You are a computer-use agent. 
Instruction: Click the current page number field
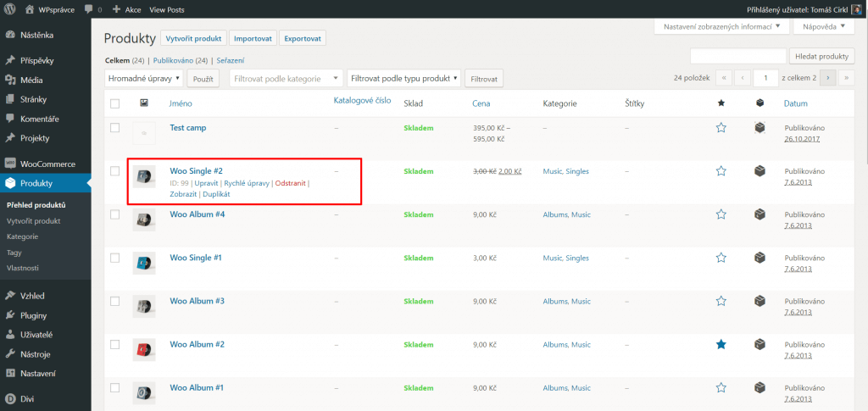click(x=766, y=79)
